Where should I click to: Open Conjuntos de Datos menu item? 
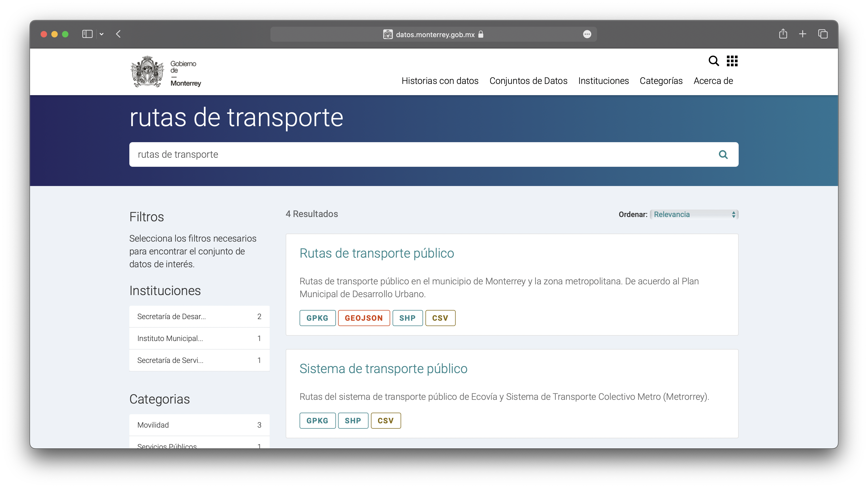528,81
